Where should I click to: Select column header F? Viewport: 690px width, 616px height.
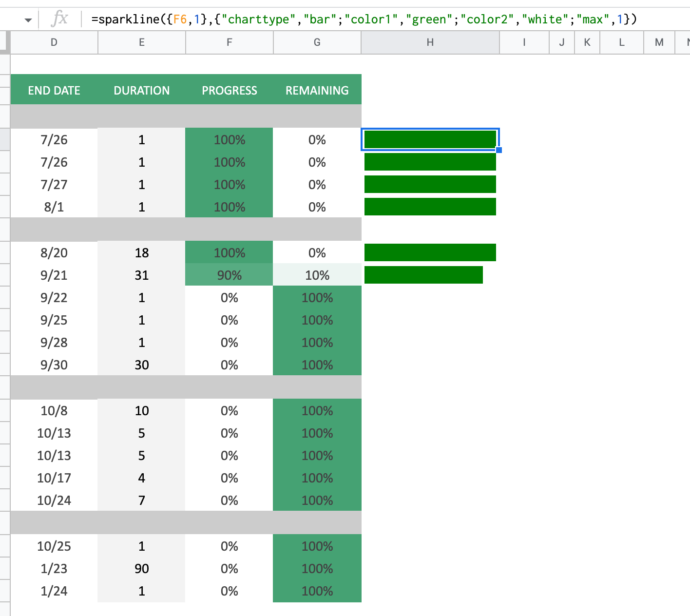click(229, 42)
